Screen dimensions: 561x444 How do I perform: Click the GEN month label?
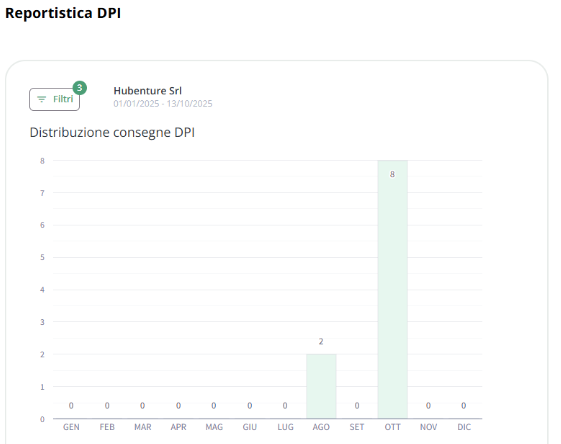[71, 427]
